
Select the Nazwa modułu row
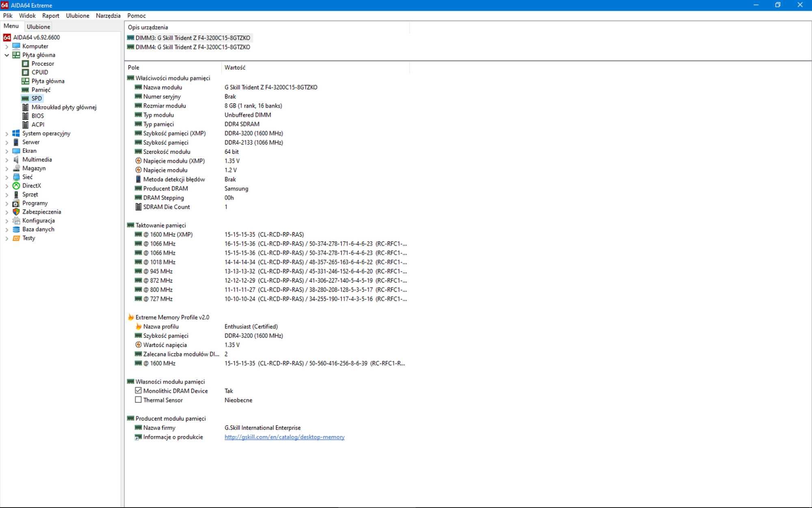point(268,87)
